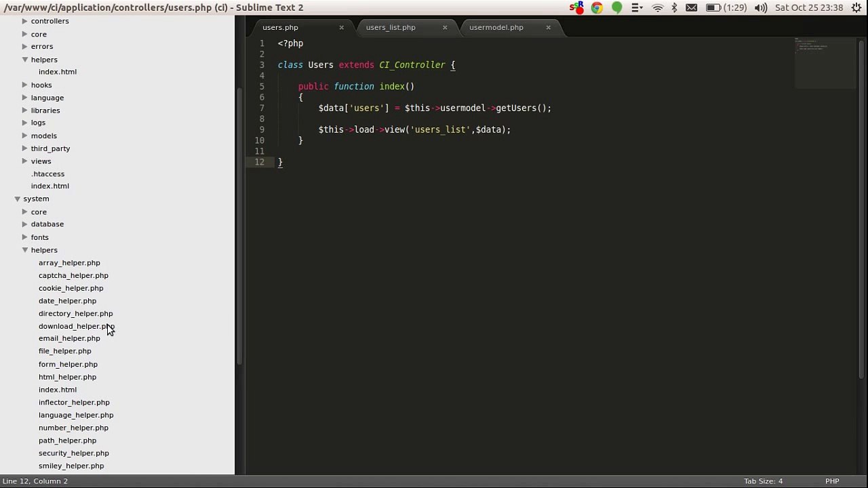Open number_helper.php file
This screenshot has width=868, height=488.
point(73,428)
